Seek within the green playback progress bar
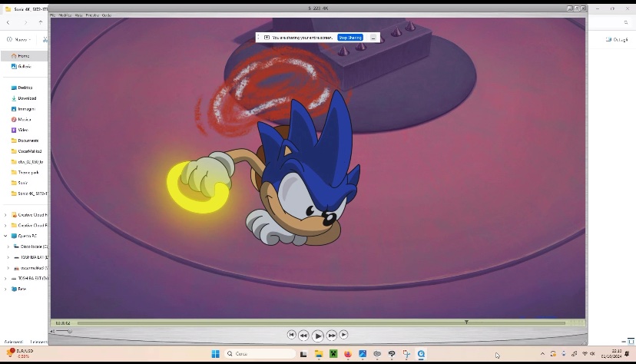Viewport: 636px width, 364px height. pos(321,323)
